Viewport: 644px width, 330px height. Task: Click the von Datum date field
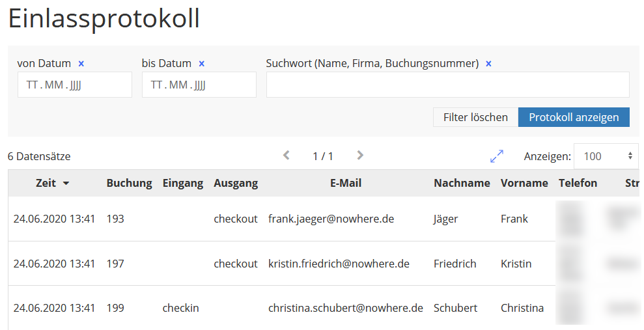pos(75,85)
